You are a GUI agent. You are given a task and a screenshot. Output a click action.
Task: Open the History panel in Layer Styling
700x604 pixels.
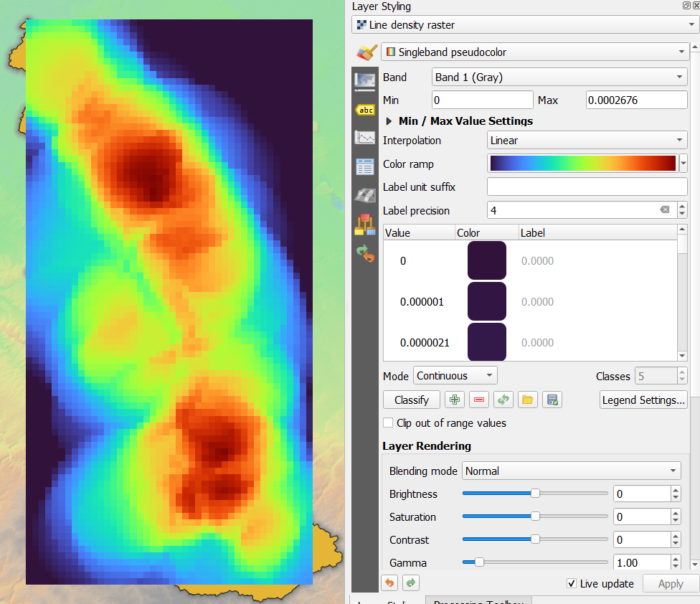click(x=365, y=254)
